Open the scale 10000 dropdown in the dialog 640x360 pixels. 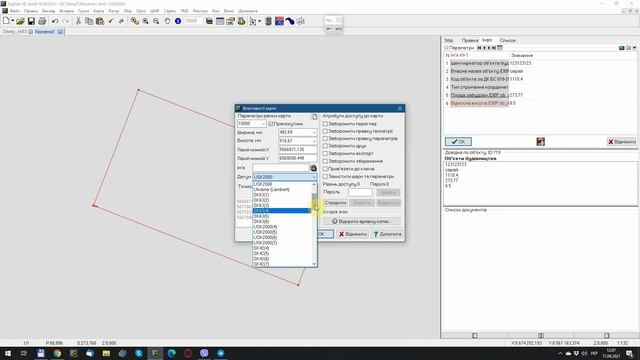[x=263, y=124]
